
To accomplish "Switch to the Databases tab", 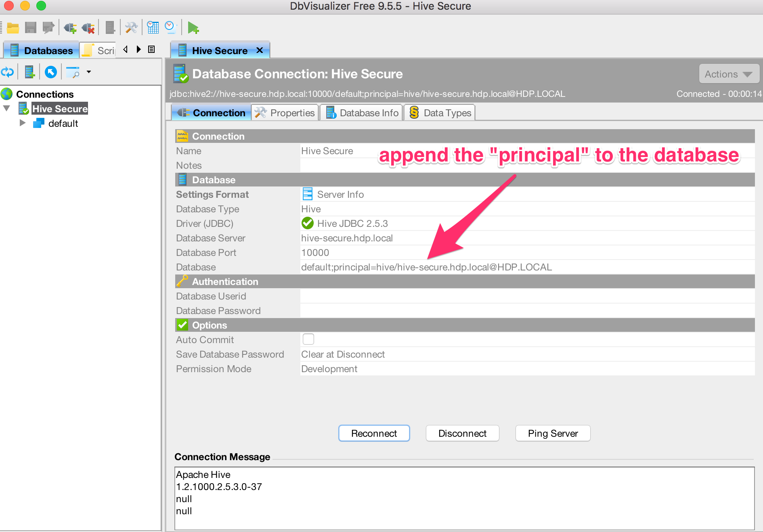I will click(x=41, y=50).
